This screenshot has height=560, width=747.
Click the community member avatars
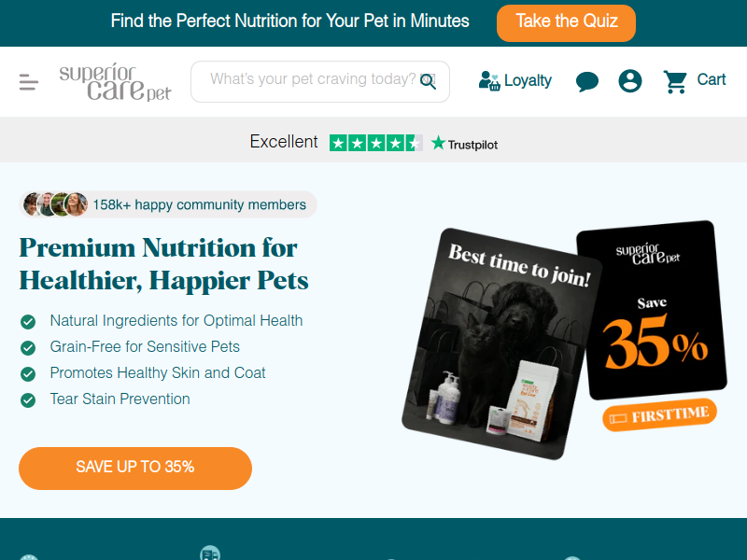[x=55, y=204]
